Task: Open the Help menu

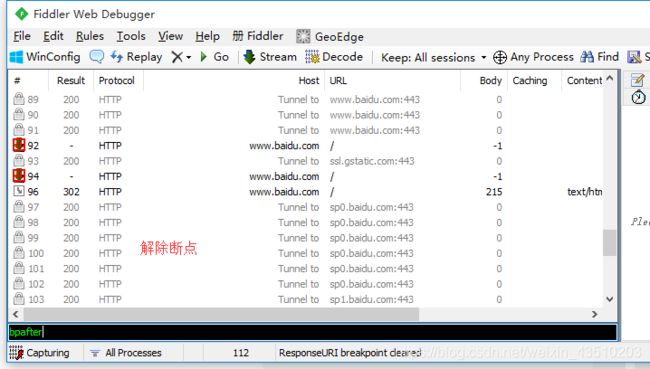Action: pyautogui.click(x=207, y=36)
